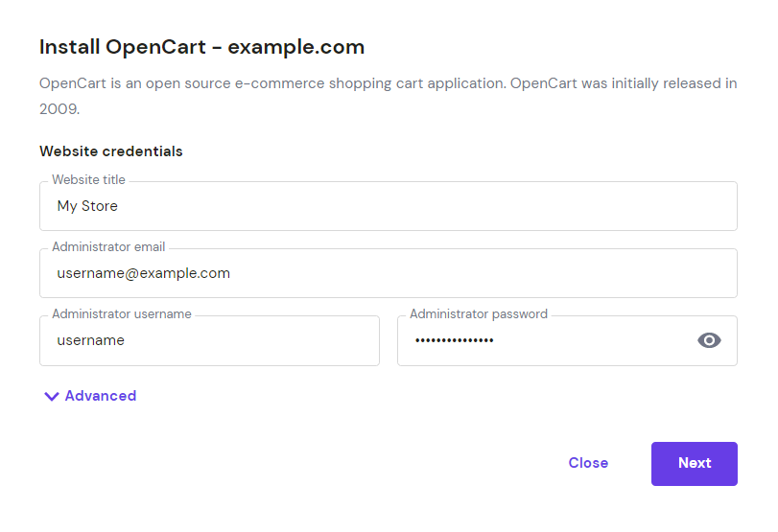Place cursor in the "My Store" text
Image resolution: width=778 pixels, height=532 pixels.
pos(87,206)
